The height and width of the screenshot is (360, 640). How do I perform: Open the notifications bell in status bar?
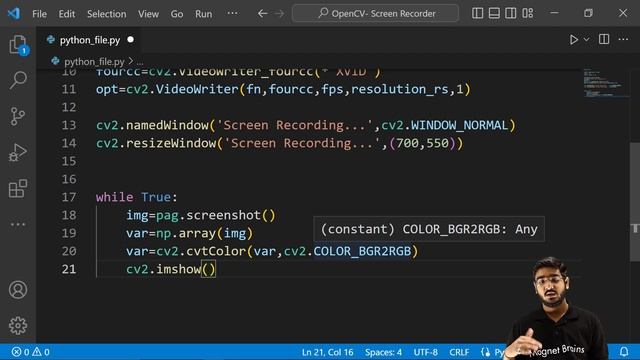[624, 351]
